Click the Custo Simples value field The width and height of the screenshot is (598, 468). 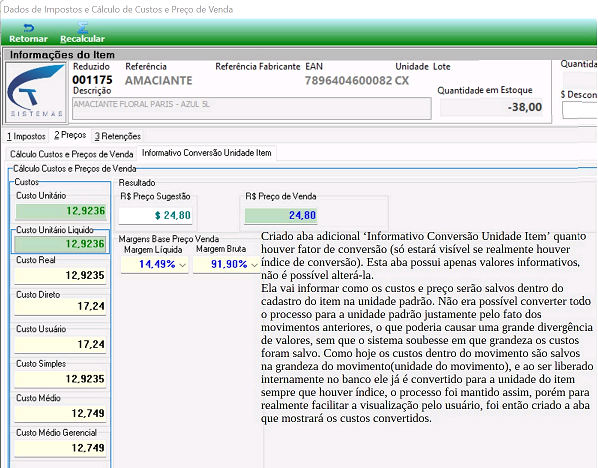[x=60, y=379]
